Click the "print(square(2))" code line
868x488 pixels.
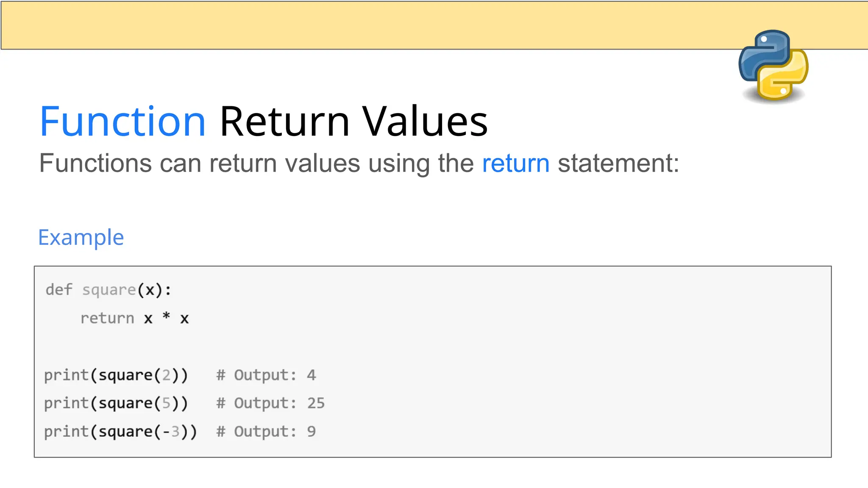coord(116,375)
